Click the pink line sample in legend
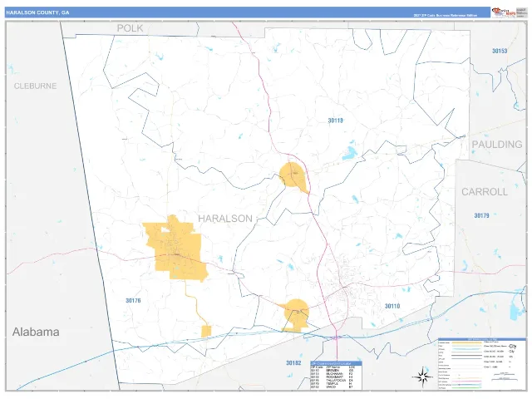The height and width of the screenshot is (399, 532). click(x=466, y=382)
